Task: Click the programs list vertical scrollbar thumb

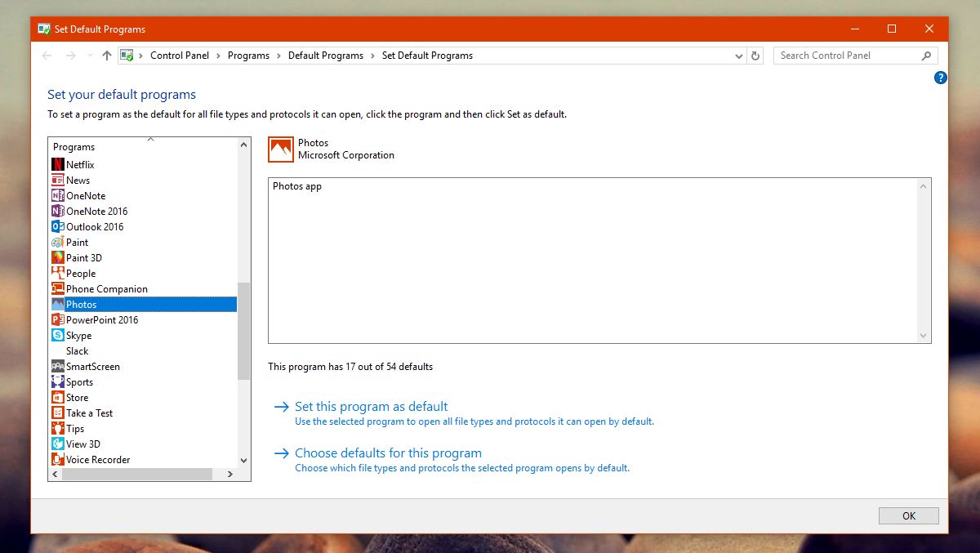Action: coord(243,331)
